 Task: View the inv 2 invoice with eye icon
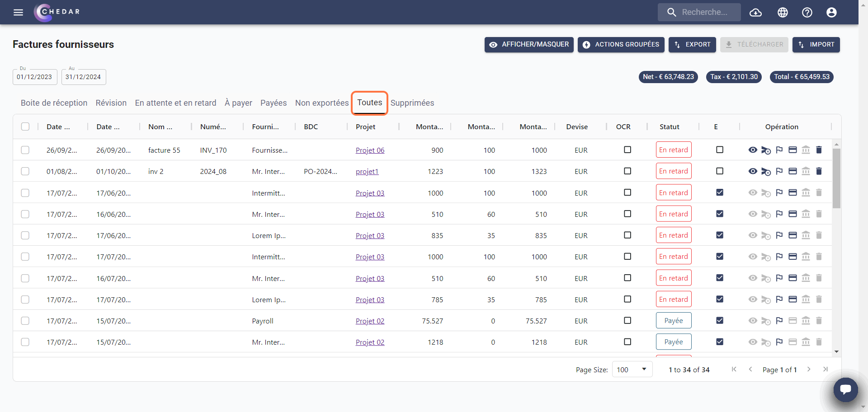pyautogui.click(x=753, y=171)
